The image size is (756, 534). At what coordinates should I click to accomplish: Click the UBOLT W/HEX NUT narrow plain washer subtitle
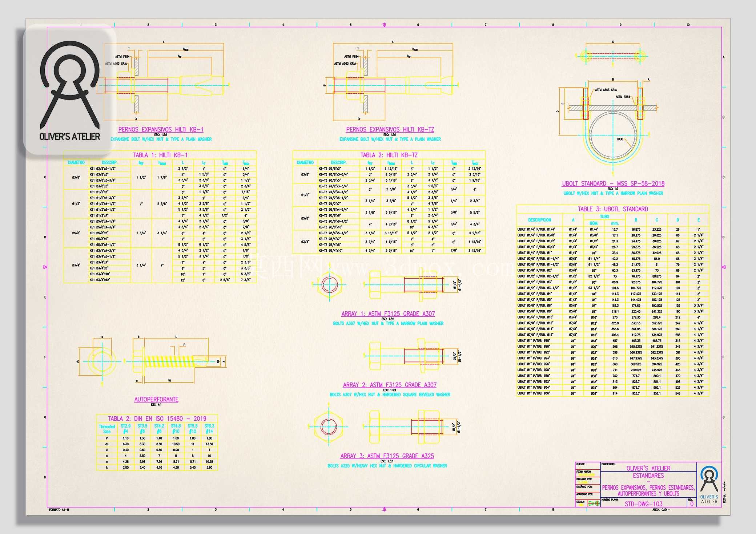(x=613, y=193)
